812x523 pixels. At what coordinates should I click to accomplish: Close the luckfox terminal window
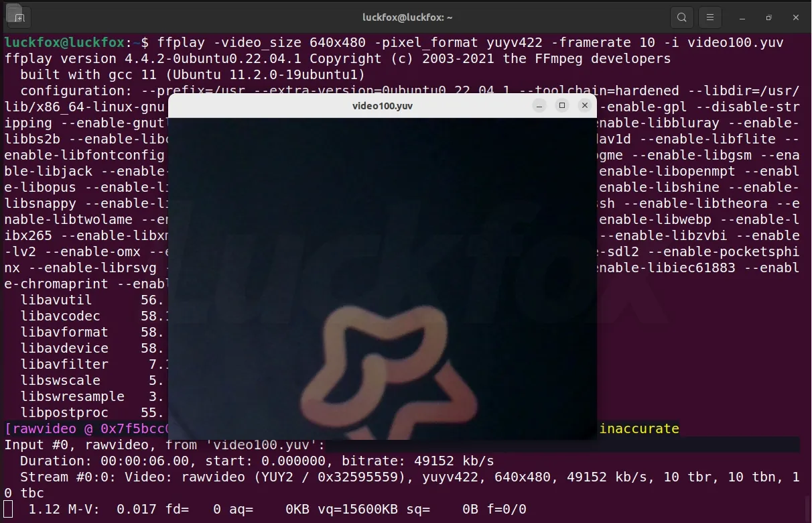click(795, 17)
